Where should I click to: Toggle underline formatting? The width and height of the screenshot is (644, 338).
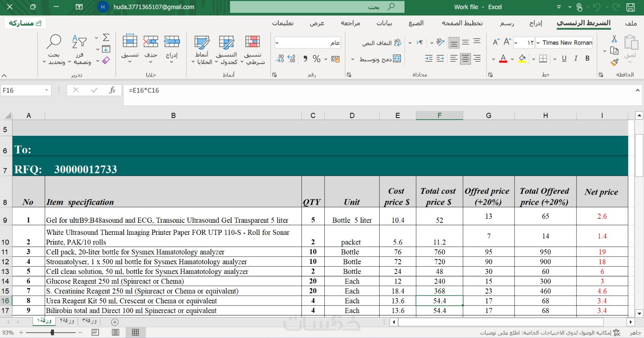coord(564,59)
